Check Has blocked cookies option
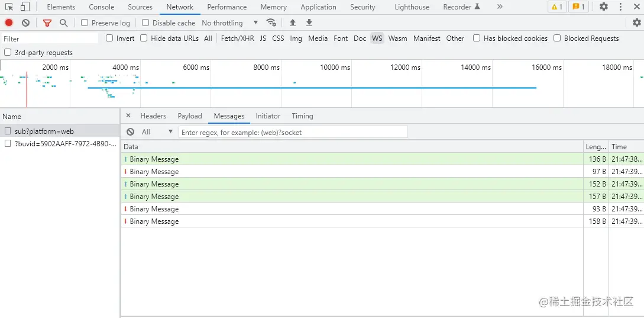Image resolution: width=644 pixels, height=318 pixels. click(x=477, y=38)
